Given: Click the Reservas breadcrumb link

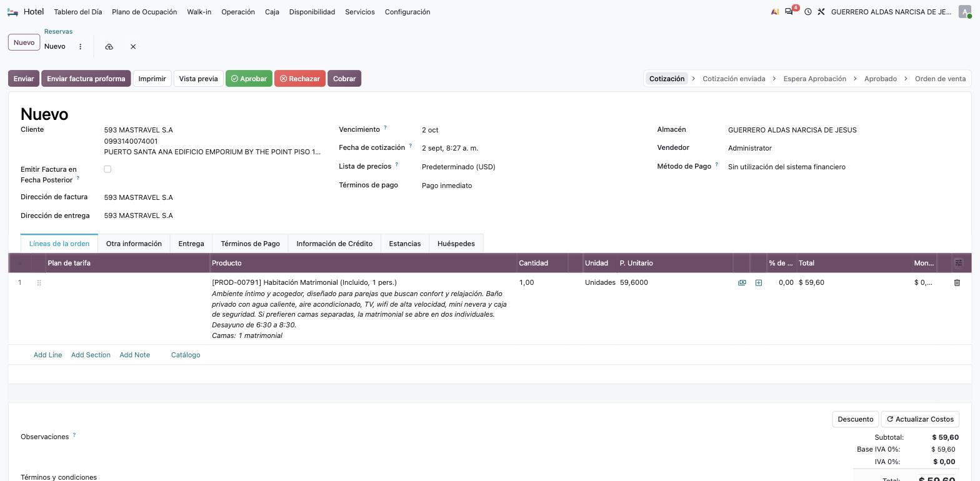Looking at the screenshot, I should [x=58, y=31].
